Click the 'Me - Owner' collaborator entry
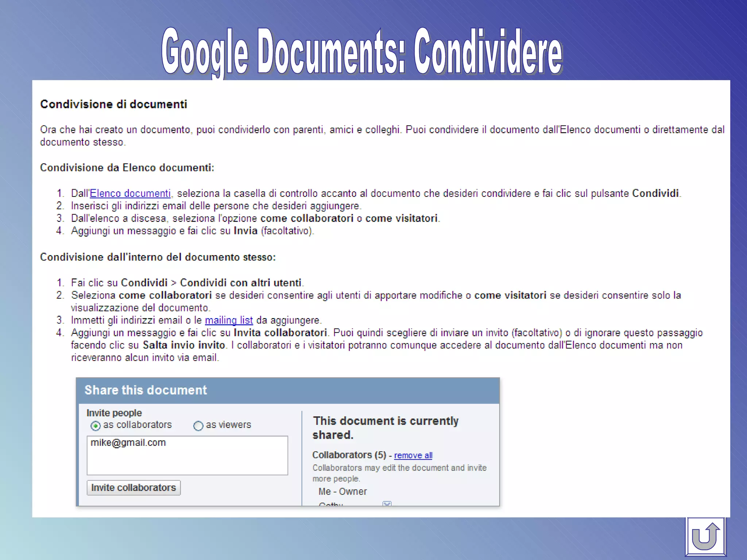Image resolution: width=747 pixels, height=560 pixels. tap(342, 491)
